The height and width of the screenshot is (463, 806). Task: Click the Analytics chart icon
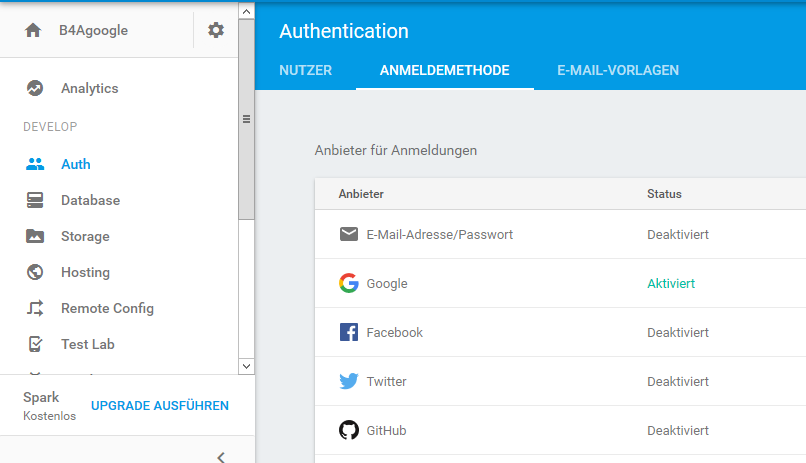[35, 88]
